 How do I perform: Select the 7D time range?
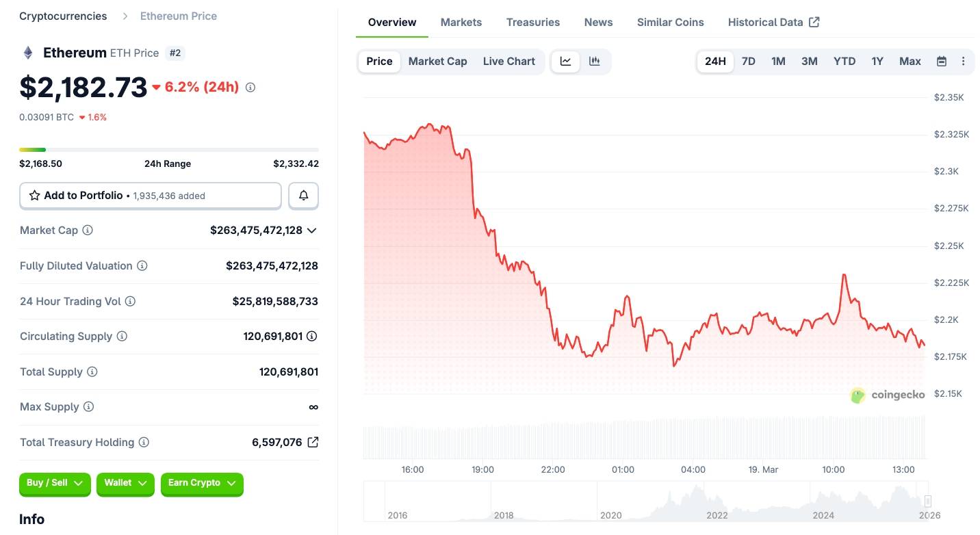click(748, 61)
